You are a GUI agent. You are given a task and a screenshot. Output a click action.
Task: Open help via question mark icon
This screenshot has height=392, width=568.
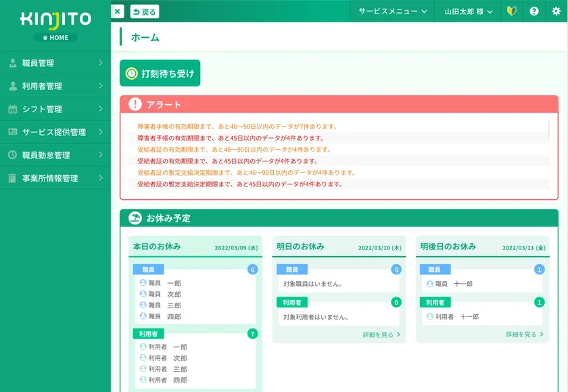(x=534, y=11)
